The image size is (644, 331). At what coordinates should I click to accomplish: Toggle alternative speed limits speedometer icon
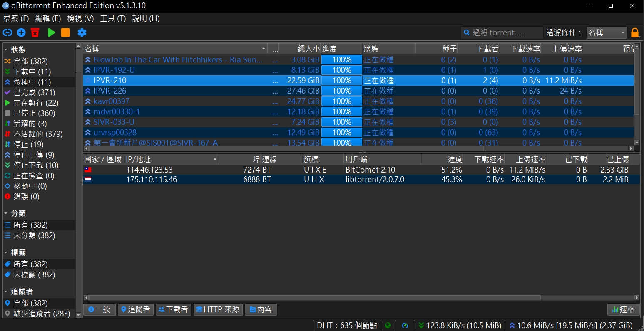[x=405, y=325]
